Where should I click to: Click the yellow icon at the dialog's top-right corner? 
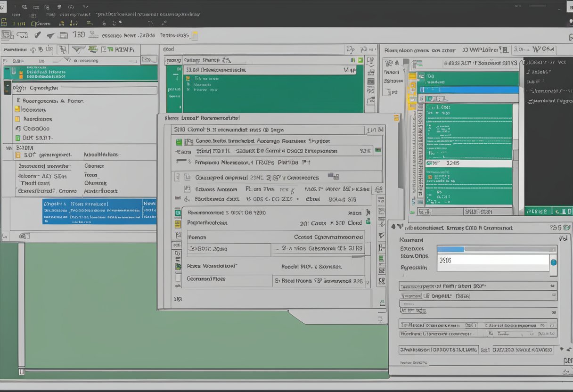point(396,118)
